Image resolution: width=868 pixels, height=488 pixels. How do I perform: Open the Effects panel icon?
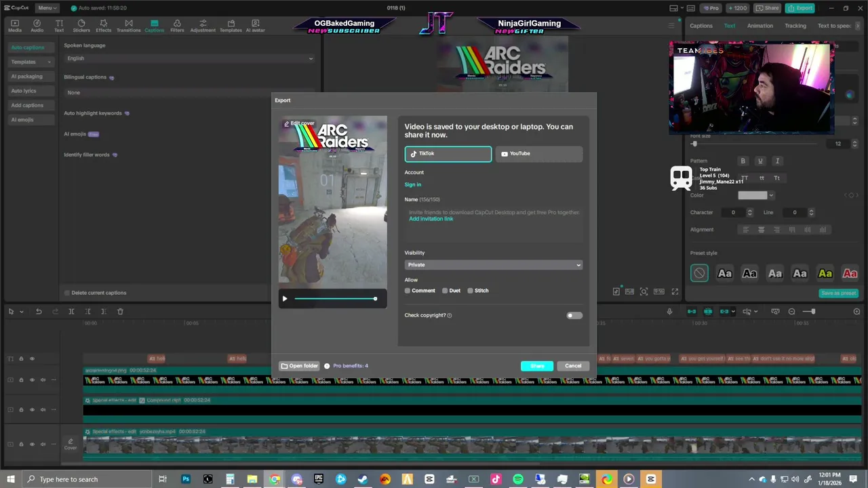click(x=103, y=26)
